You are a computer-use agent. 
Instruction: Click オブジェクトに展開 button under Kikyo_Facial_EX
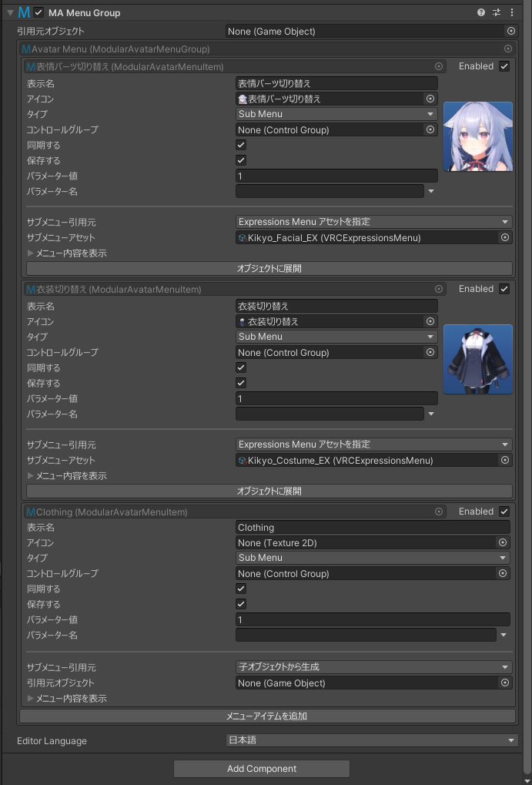pyautogui.click(x=269, y=268)
